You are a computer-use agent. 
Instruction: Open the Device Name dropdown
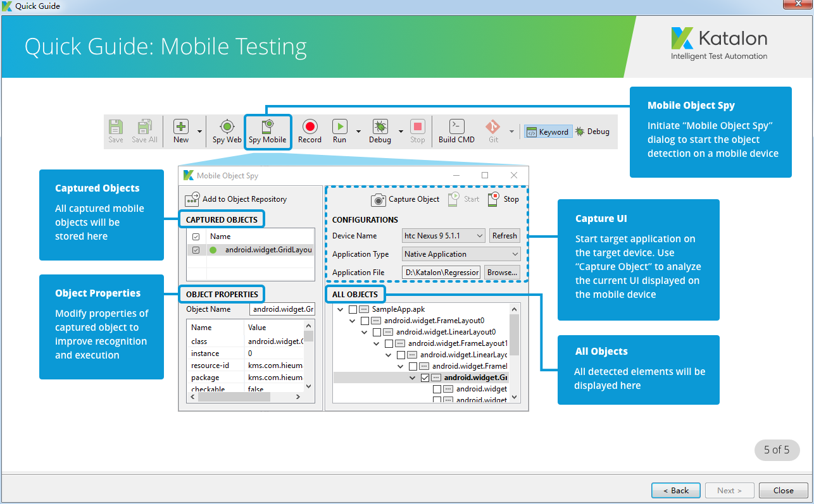tap(443, 235)
